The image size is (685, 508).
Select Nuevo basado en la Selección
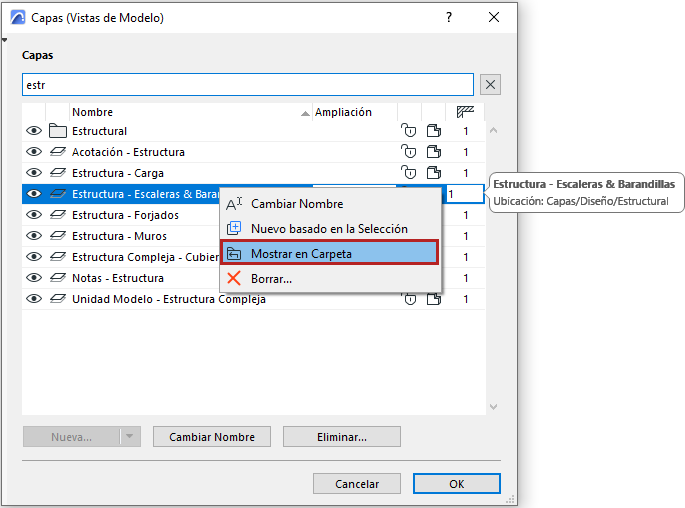(330, 228)
